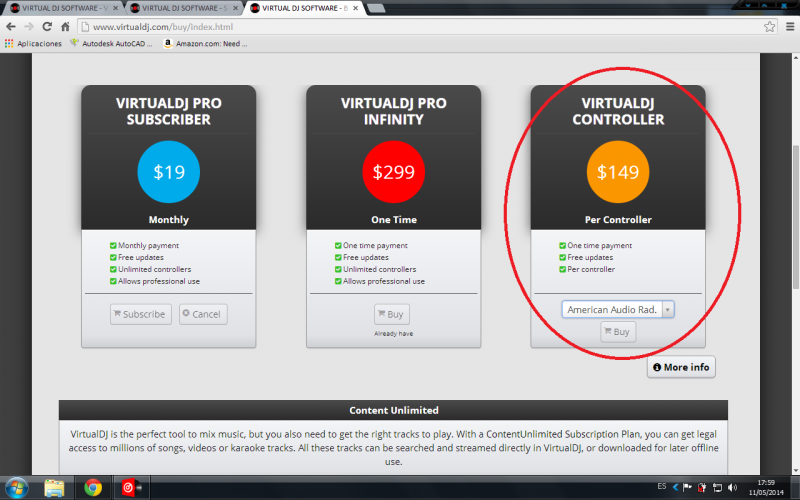
Task: Click Allows professional use checkmark in Infinity card
Action: pos(338,281)
